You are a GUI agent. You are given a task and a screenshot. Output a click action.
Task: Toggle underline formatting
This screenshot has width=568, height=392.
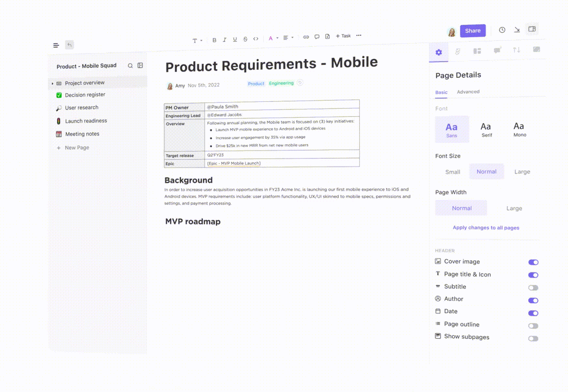[235, 39]
